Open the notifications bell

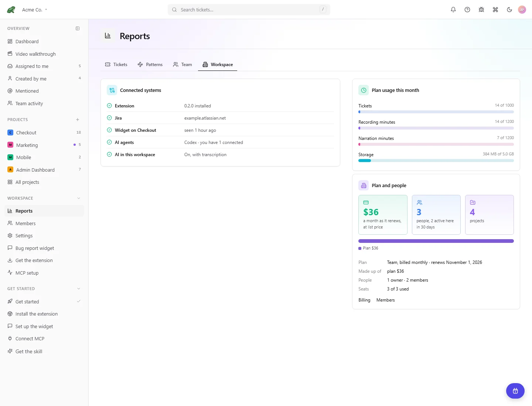(453, 10)
